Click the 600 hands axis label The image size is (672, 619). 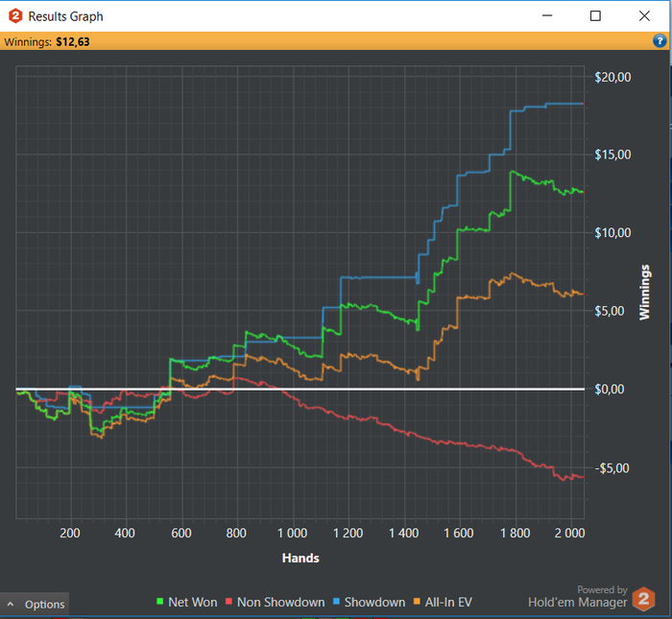pos(181,533)
